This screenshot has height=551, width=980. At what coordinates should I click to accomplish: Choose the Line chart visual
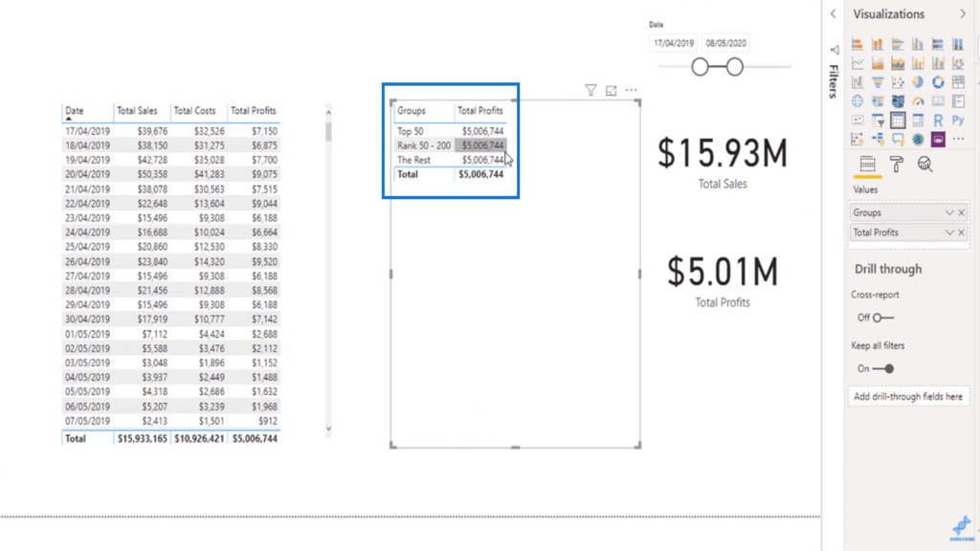tap(857, 63)
